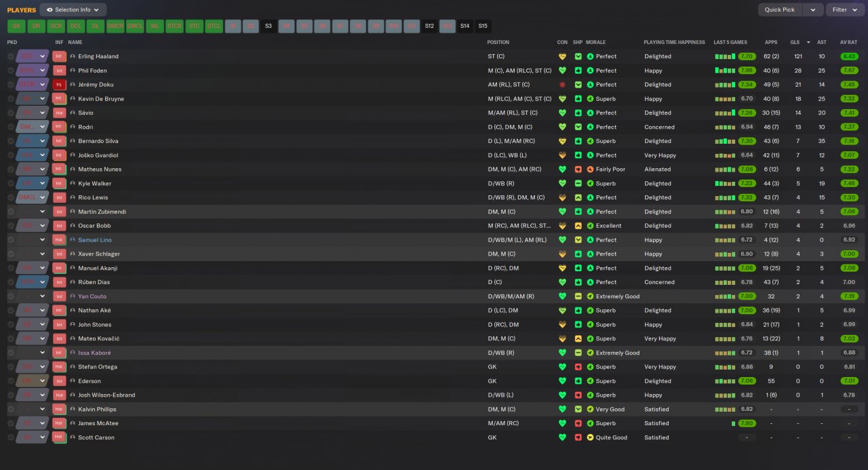The image size is (868, 470).
Task: Open Issa Kaboré's player profile link
Action: click(94, 353)
